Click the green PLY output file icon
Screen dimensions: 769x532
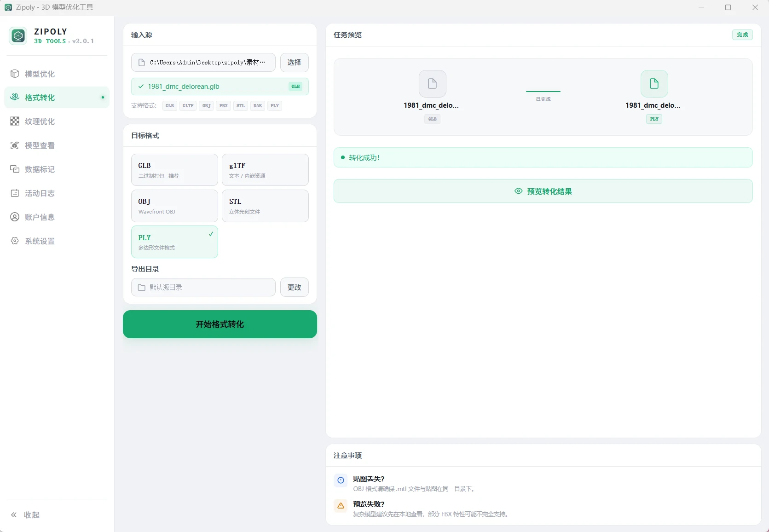pos(654,83)
